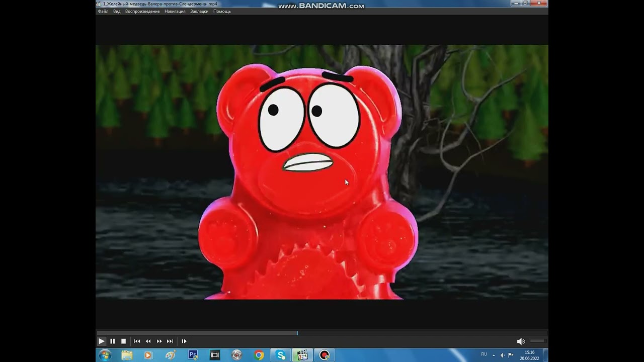Minimize the media player window

tap(516, 3)
